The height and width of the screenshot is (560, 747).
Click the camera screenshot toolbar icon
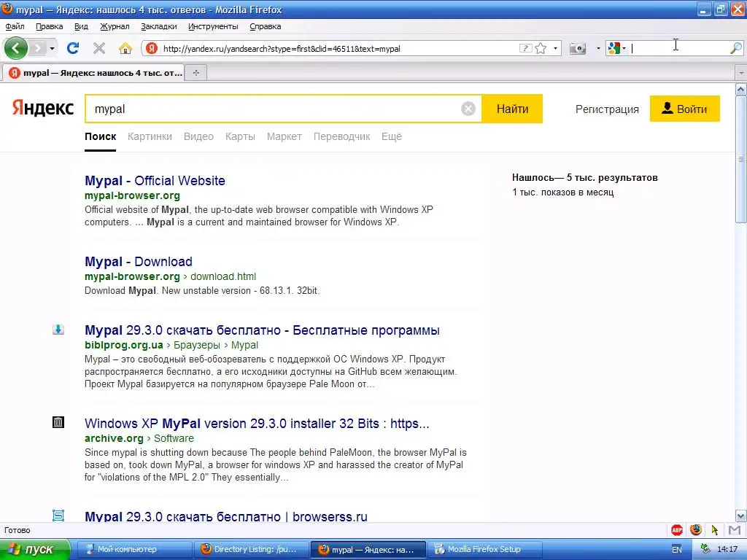pyautogui.click(x=578, y=48)
